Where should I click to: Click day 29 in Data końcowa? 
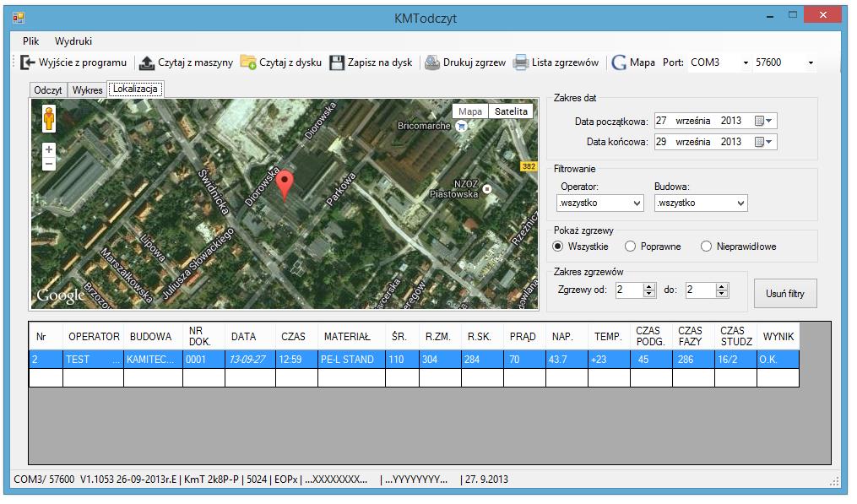(661, 142)
